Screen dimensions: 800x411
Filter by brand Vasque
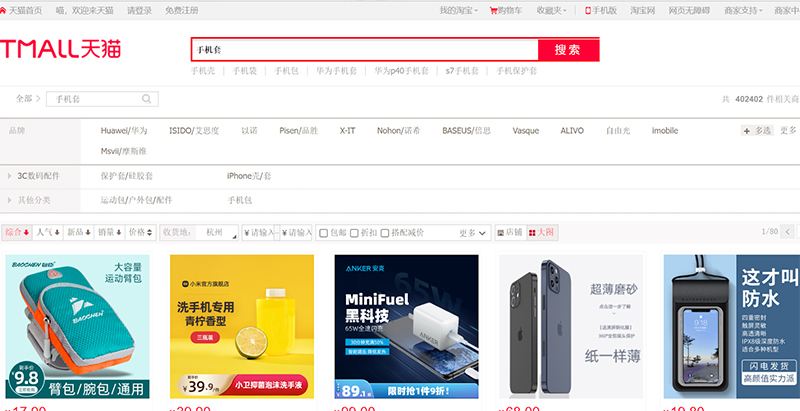(x=526, y=131)
